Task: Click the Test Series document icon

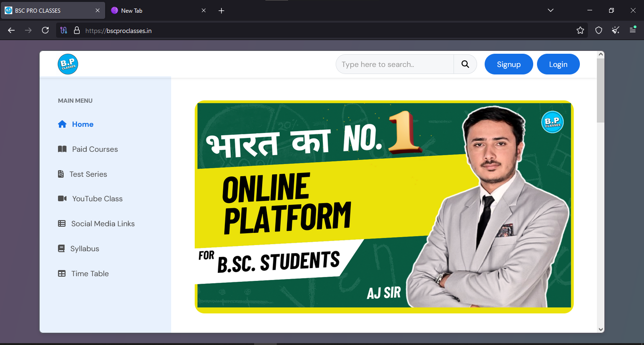Action: (x=61, y=174)
